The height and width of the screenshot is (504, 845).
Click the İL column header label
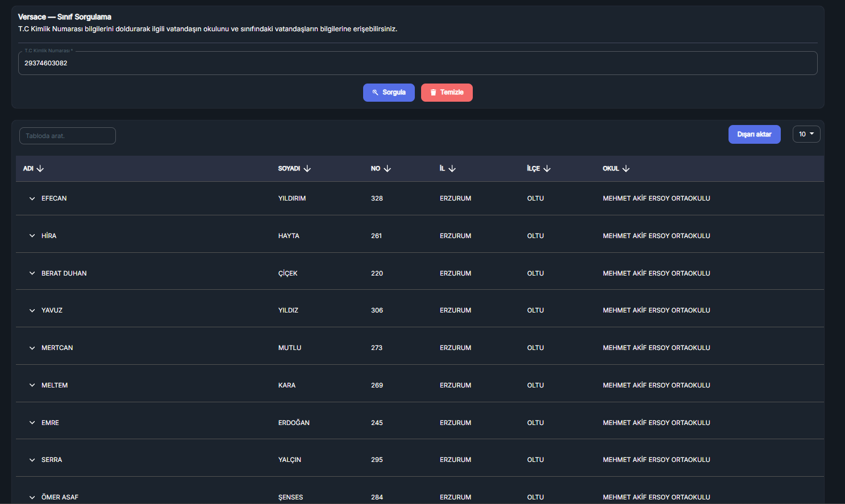click(x=442, y=169)
